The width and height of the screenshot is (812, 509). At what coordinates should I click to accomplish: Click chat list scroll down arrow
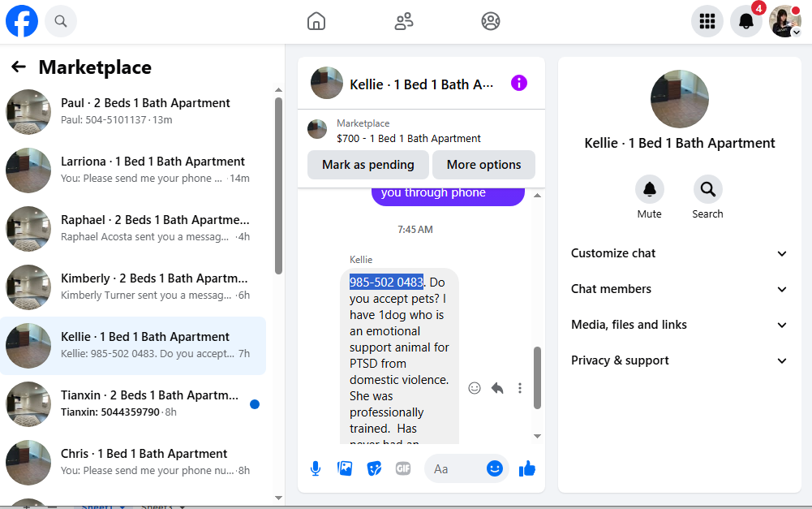tap(278, 498)
